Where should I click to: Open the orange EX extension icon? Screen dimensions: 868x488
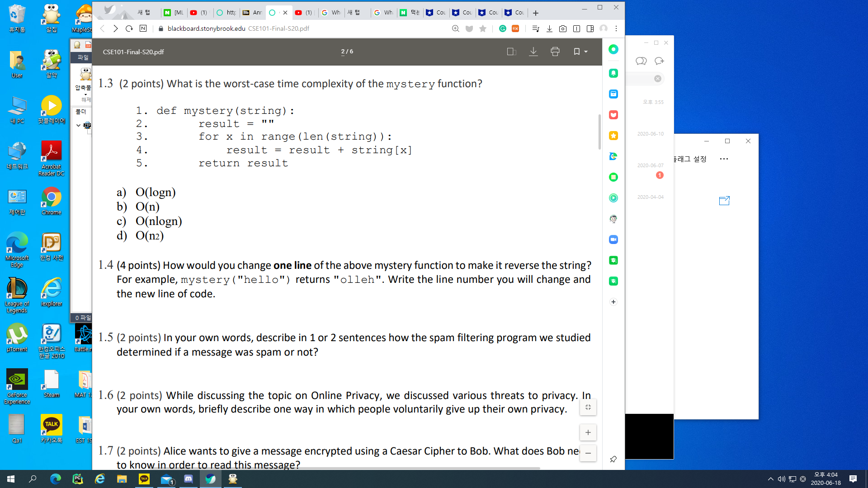[x=515, y=28]
